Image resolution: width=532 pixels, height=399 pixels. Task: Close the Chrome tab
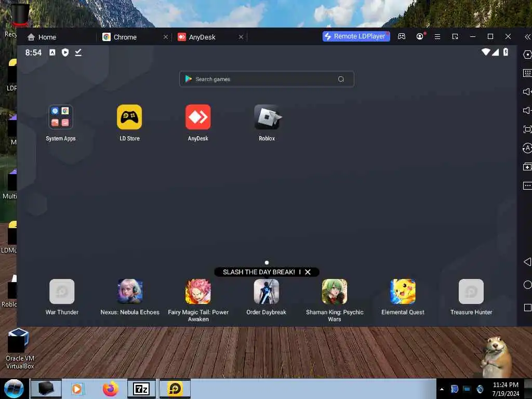[x=166, y=37]
